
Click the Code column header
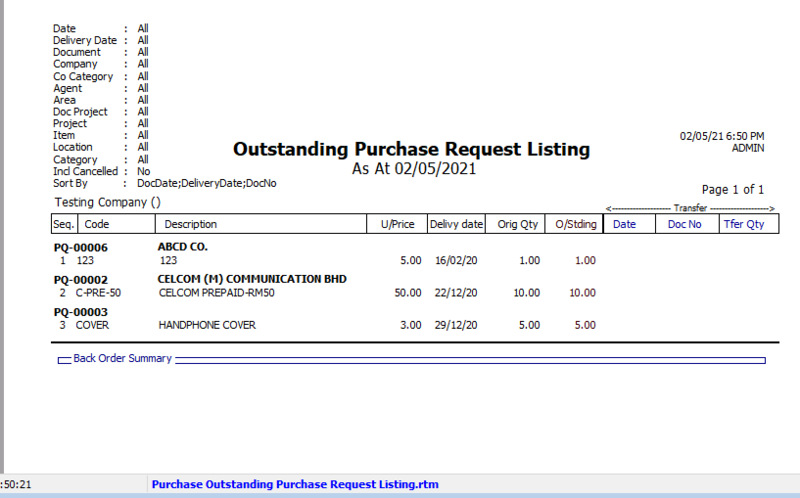[97, 225]
